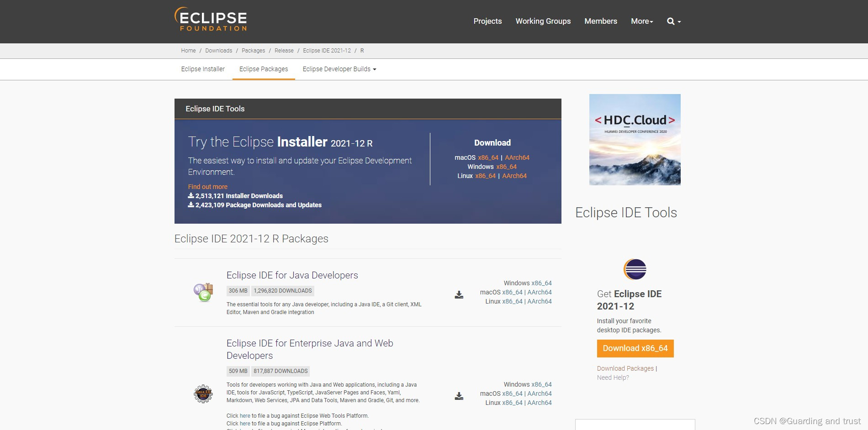Screen dimensions: 868x430
Task: Open Eclipse Developer Builds dropdown
Action: pyautogui.click(x=339, y=69)
